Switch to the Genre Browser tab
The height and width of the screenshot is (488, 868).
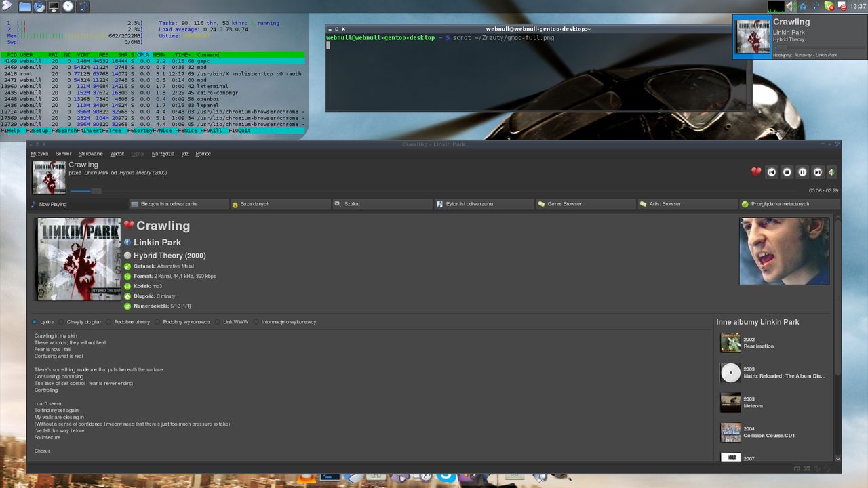[585, 204]
